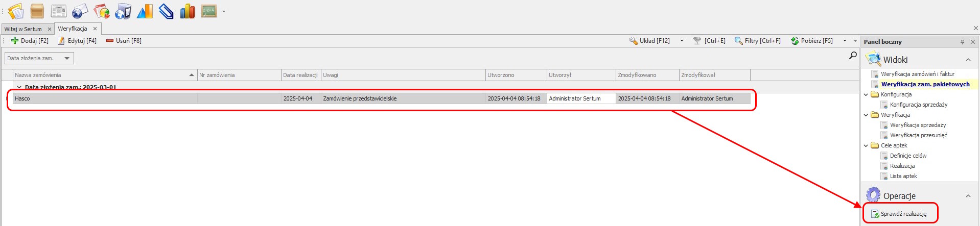Click the blue paperclip toolbar icon
This screenshot has width=980, height=226.
click(x=166, y=11)
